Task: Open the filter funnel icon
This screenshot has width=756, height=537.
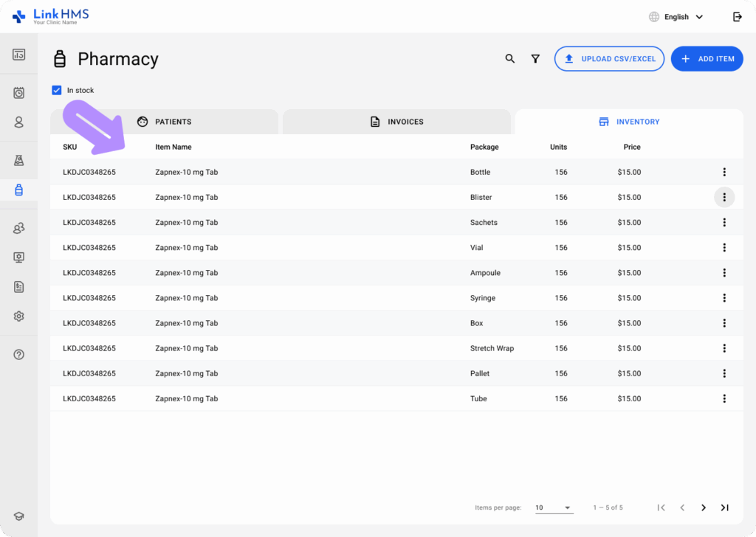Action: 535,59
